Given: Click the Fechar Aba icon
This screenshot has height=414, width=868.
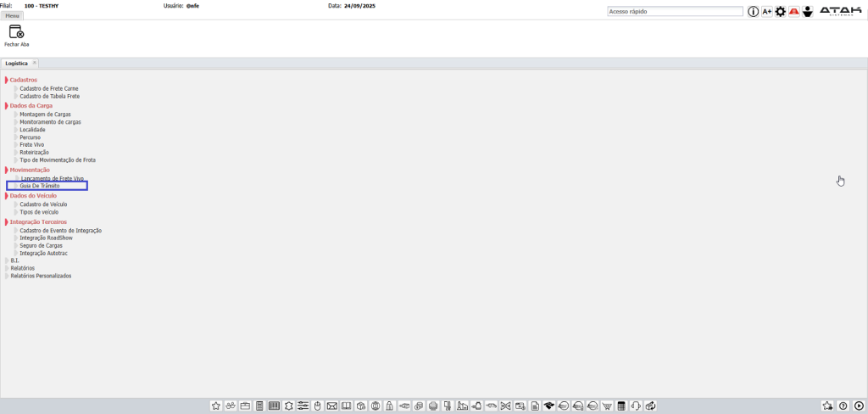Looking at the screenshot, I should pos(16,32).
